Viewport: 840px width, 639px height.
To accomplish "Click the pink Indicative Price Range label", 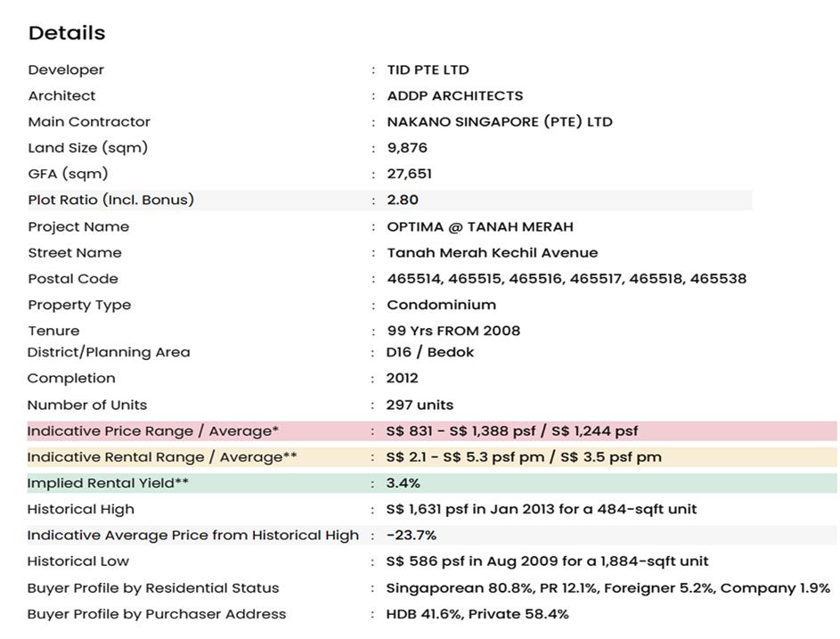I will pyautogui.click(x=152, y=430).
